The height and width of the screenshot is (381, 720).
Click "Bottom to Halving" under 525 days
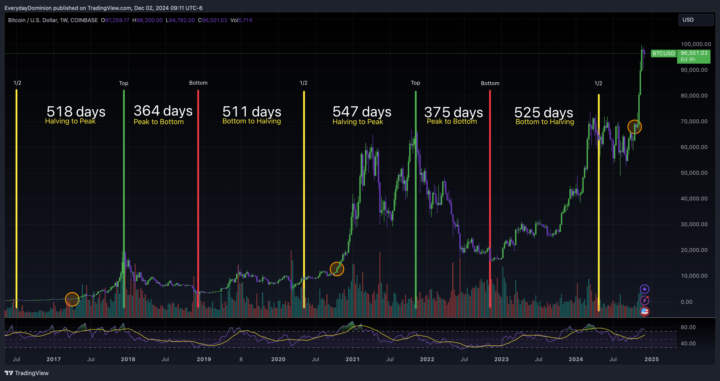(x=545, y=122)
